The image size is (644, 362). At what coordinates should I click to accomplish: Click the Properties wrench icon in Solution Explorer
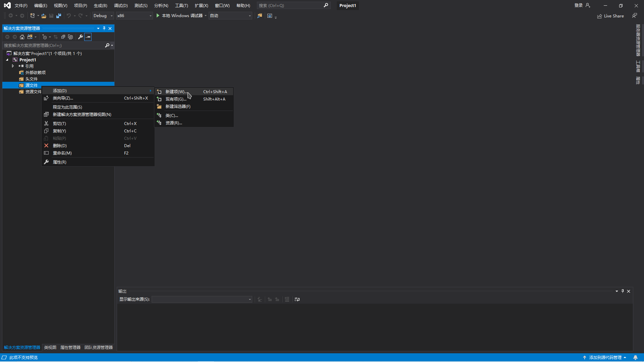80,37
